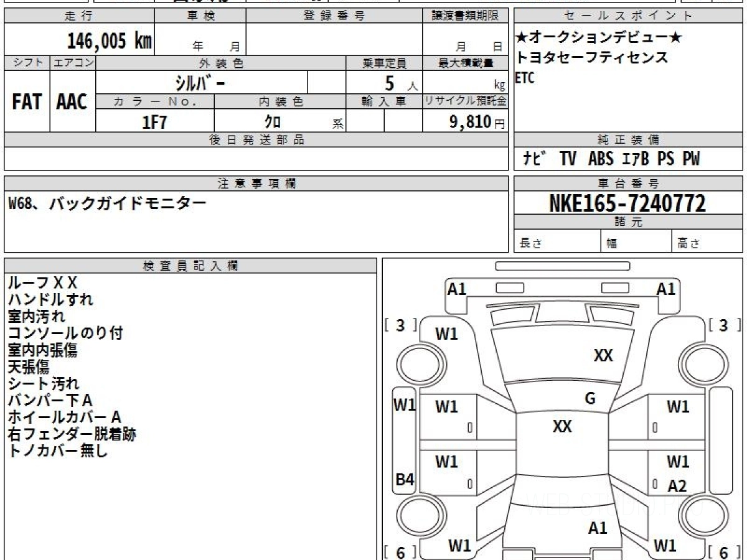Select the 幅 dimension cell
Viewport: 747px width, 560px height.
point(636,241)
